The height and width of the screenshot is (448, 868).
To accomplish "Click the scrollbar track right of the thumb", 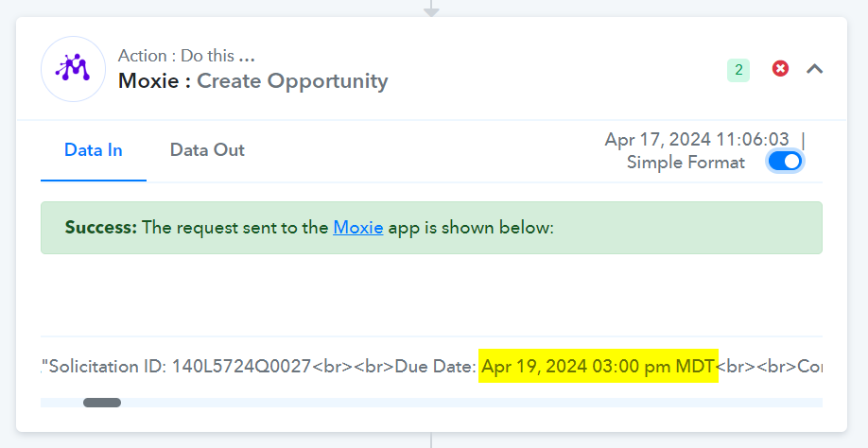I will click(471, 403).
